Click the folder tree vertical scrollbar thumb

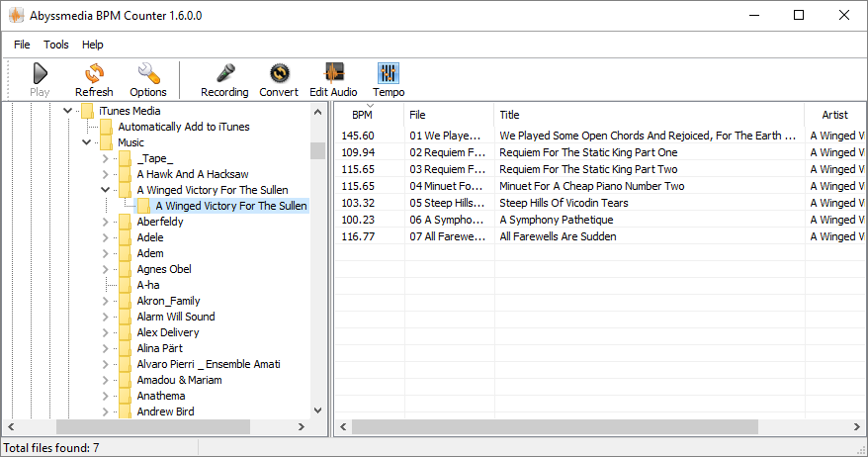[317, 150]
